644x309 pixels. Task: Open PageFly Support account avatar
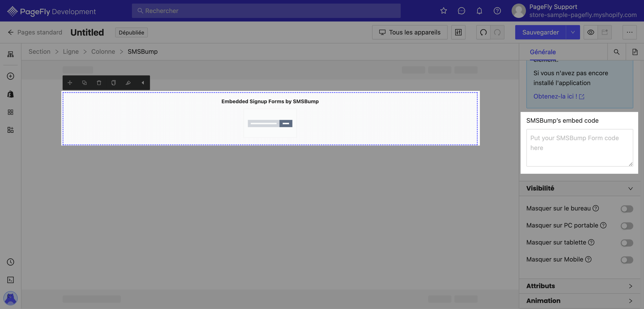coord(519,11)
